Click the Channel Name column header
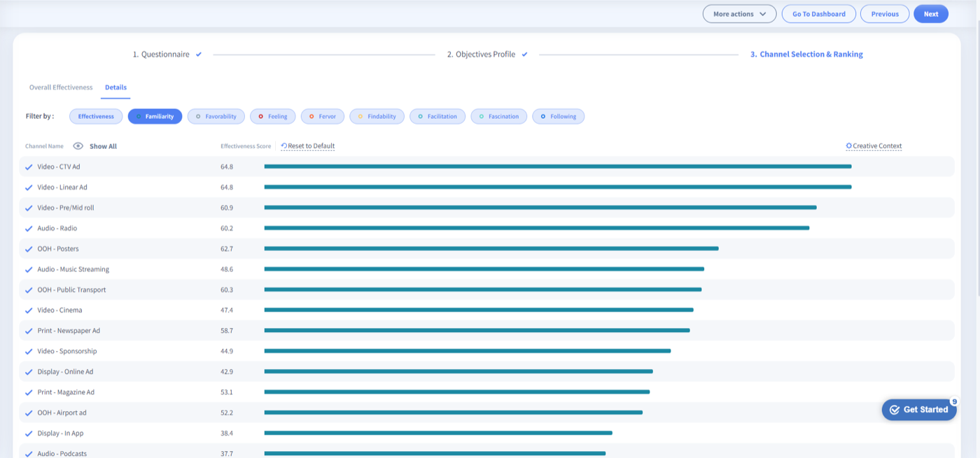980x458 pixels. point(44,146)
